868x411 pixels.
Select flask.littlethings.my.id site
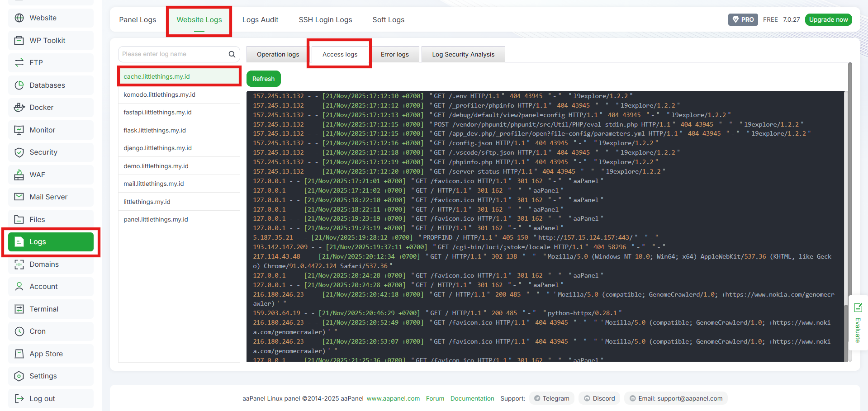point(179,130)
